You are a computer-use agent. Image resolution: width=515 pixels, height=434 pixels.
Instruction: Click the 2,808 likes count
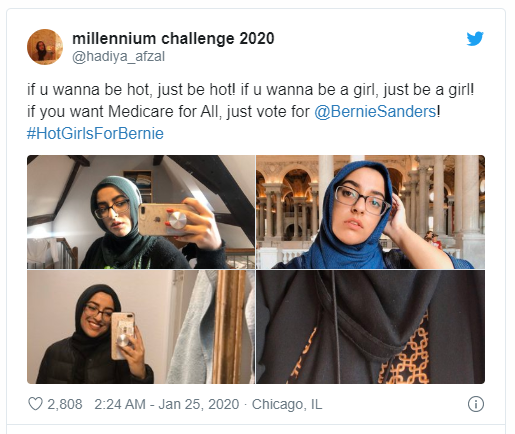tap(65, 404)
